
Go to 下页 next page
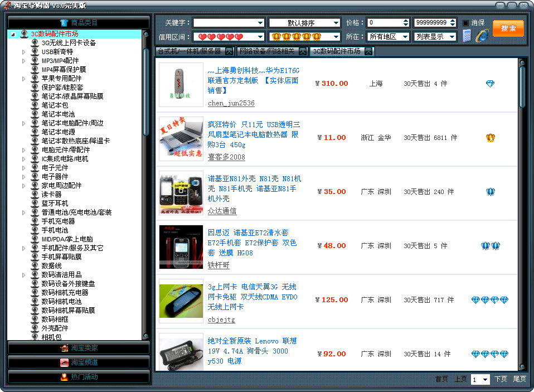click(501, 379)
